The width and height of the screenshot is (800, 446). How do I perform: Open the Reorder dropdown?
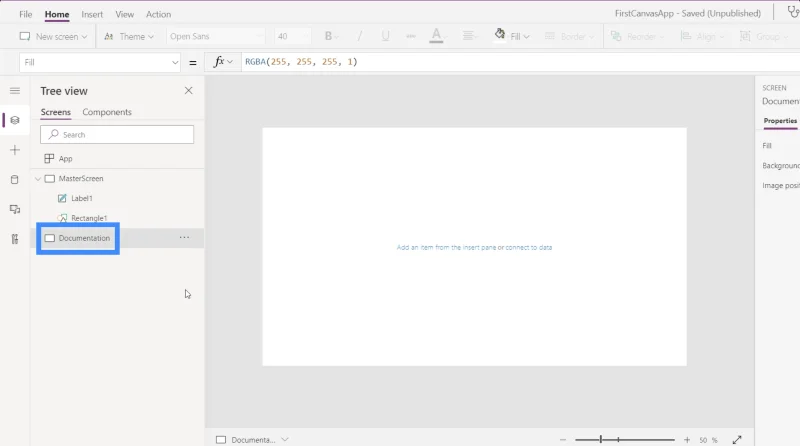(638, 36)
